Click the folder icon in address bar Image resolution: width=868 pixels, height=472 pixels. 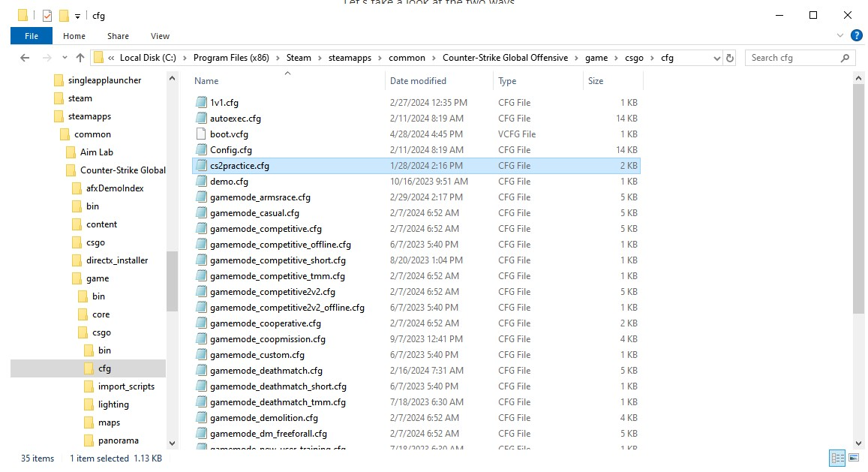tap(98, 58)
